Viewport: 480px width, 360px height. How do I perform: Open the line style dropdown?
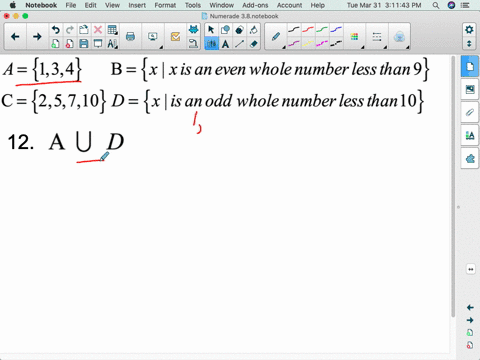pyautogui.click(x=377, y=37)
